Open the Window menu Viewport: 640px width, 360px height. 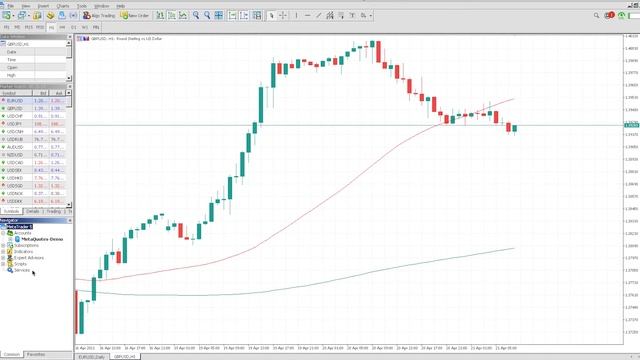point(102,6)
